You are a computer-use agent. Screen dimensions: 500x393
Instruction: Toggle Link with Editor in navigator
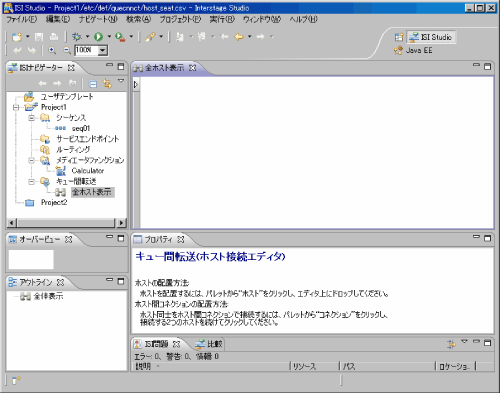coord(107,83)
